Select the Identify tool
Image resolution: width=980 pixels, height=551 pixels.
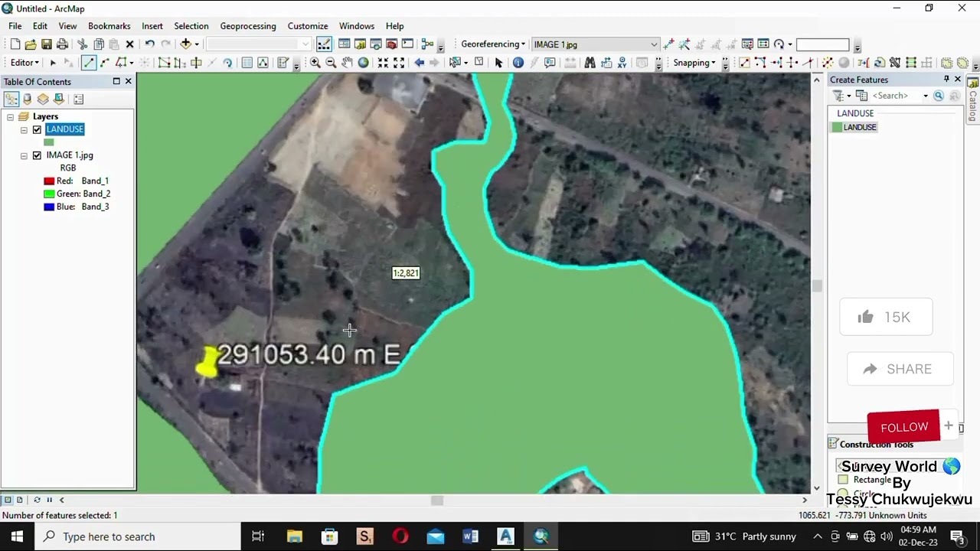coord(518,63)
